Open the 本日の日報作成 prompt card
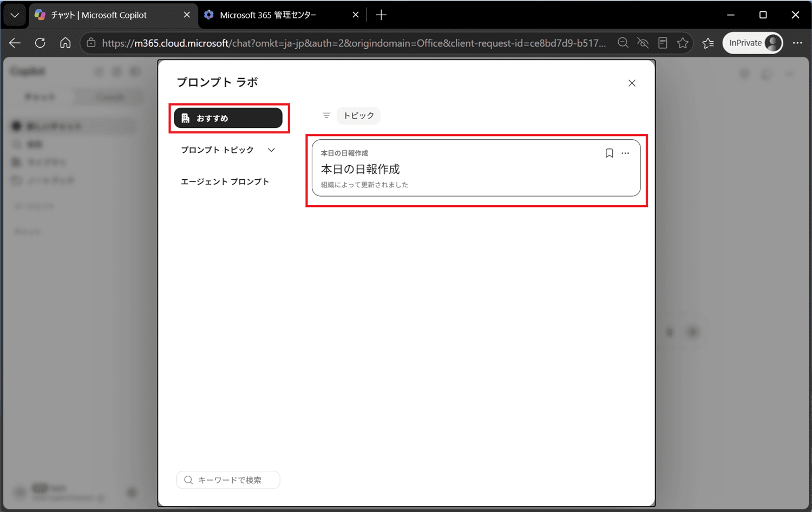Image resolution: width=812 pixels, height=512 pixels. (x=476, y=168)
